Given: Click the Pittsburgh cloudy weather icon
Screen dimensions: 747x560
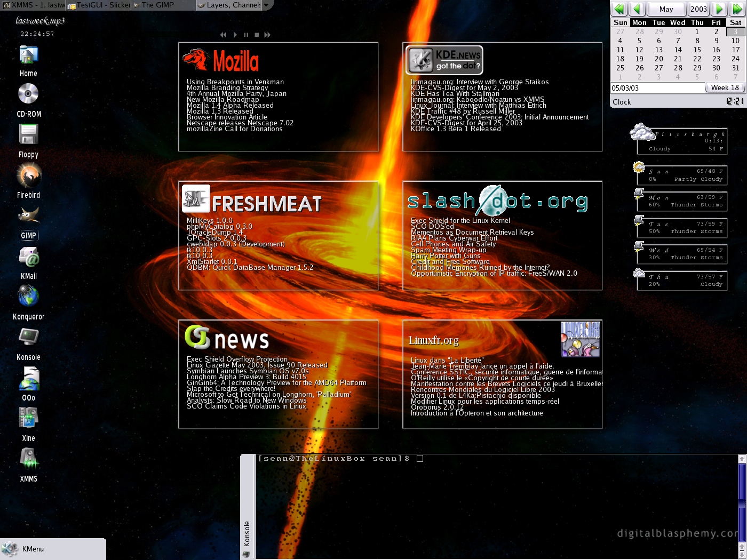Looking at the screenshot, I should pyautogui.click(x=642, y=132).
